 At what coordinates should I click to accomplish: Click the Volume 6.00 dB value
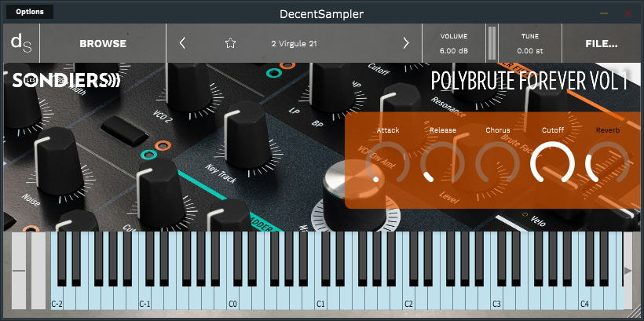point(453,51)
